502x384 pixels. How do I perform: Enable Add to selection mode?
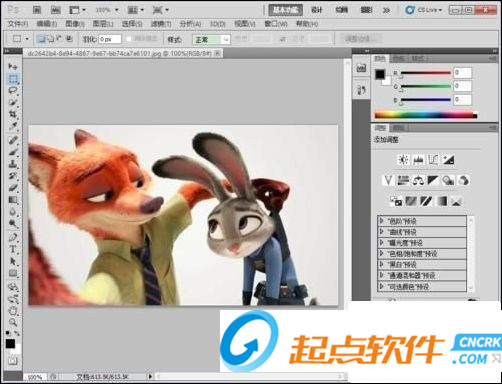coord(51,39)
